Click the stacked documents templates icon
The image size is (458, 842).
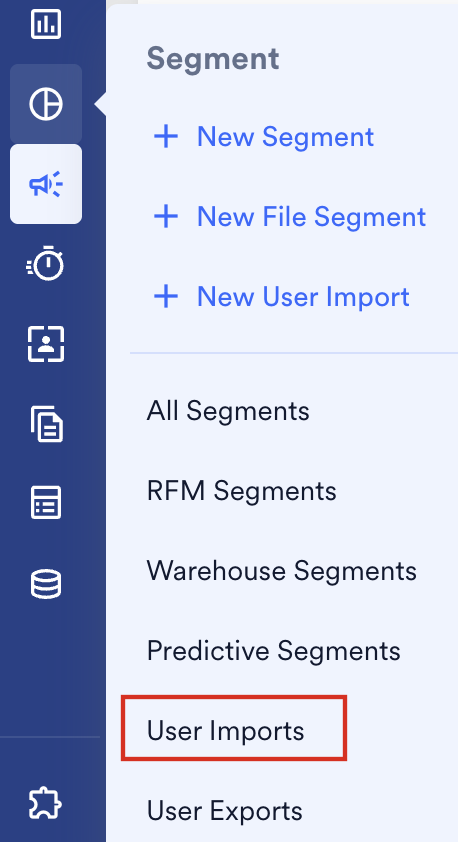[47, 424]
